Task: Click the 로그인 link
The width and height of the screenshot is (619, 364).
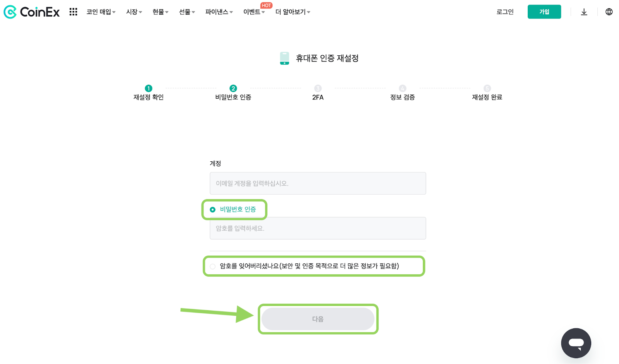Action: (x=505, y=12)
